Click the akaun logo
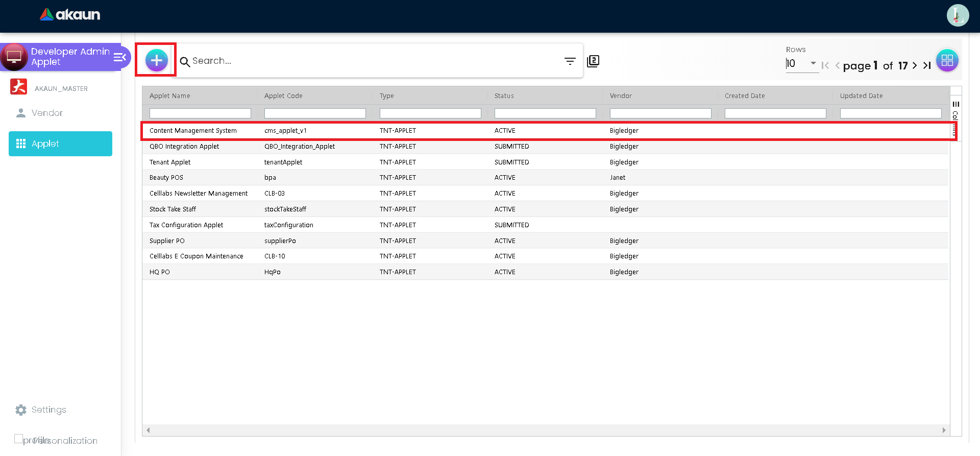Screen dimensions: 980x456 [70, 15]
